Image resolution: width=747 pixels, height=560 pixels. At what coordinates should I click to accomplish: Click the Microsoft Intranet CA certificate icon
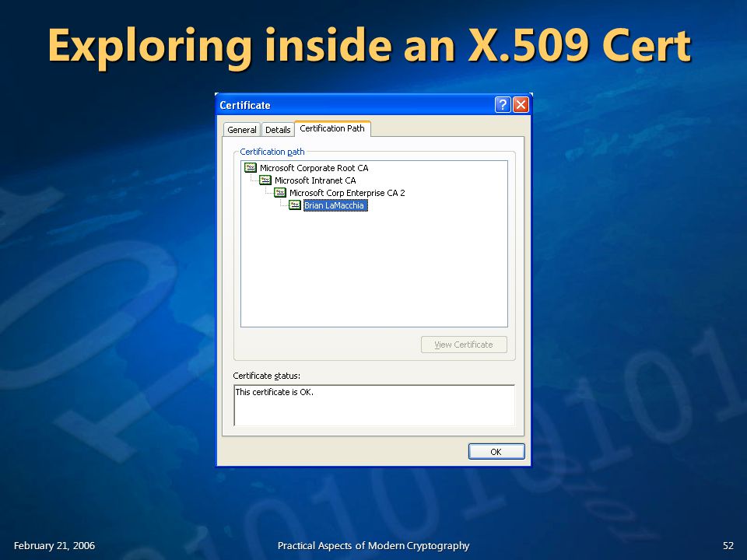tap(265, 180)
